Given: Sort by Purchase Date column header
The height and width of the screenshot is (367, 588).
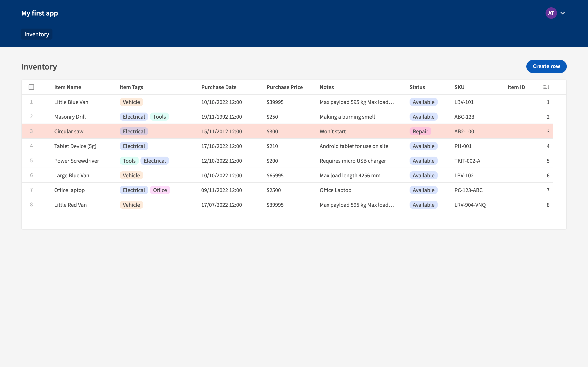Looking at the screenshot, I should point(219,87).
